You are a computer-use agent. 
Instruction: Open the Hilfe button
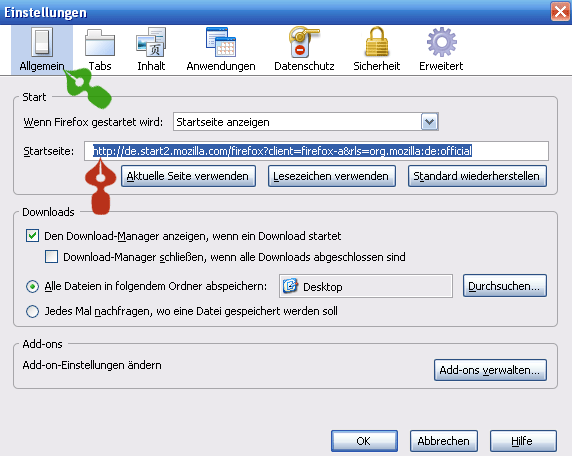[523, 441]
